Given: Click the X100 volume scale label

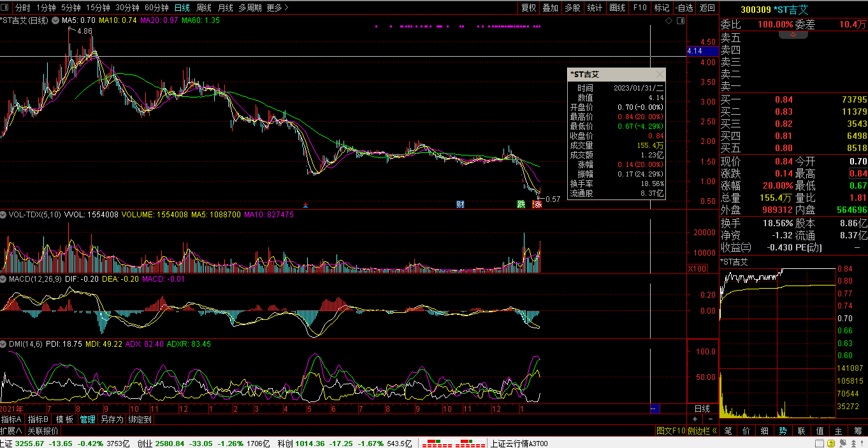Looking at the screenshot, I should [x=697, y=269].
